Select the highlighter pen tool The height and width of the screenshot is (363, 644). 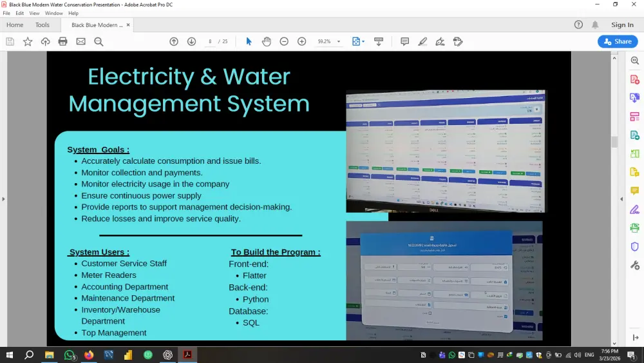422,41
